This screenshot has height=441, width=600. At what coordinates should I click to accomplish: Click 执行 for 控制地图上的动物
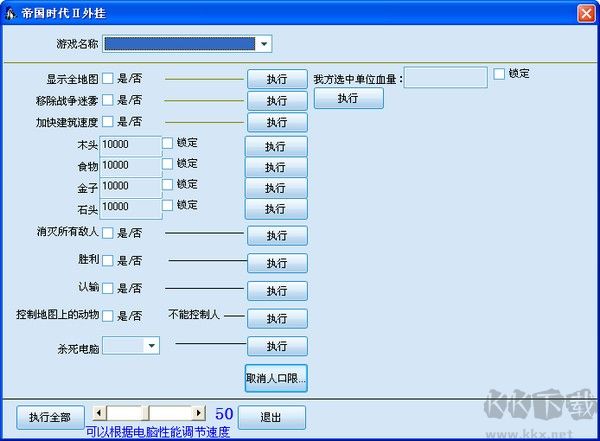[x=277, y=318]
